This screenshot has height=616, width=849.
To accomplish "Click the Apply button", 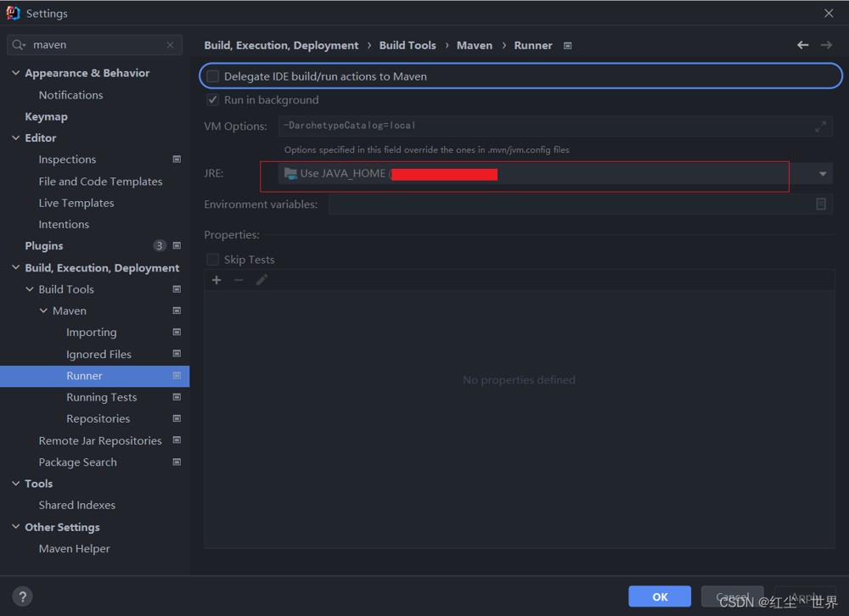I will tap(805, 596).
